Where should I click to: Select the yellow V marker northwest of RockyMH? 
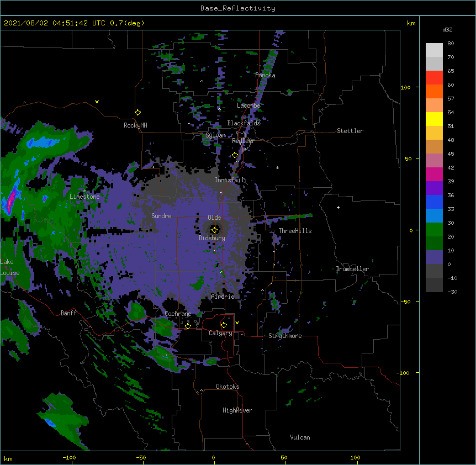pyautogui.click(x=97, y=102)
